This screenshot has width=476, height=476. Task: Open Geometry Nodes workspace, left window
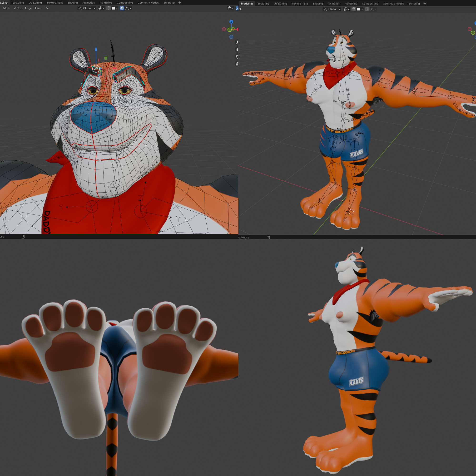(x=148, y=3)
